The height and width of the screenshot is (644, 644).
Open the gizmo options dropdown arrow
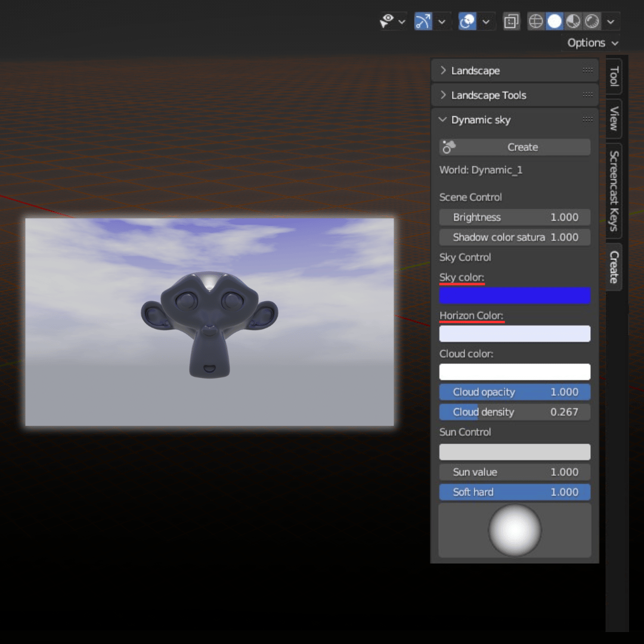point(442,22)
